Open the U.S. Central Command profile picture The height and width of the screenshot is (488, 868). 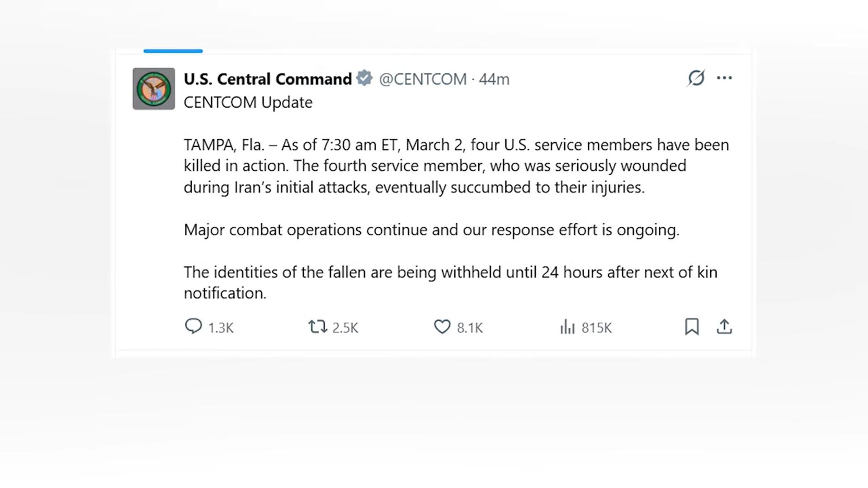click(x=154, y=89)
